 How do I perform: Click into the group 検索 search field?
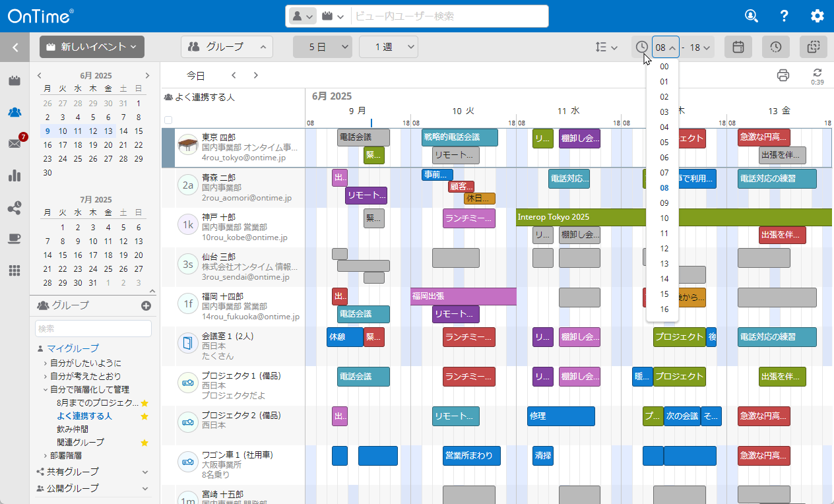pyautogui.click(x=92, y=328)
